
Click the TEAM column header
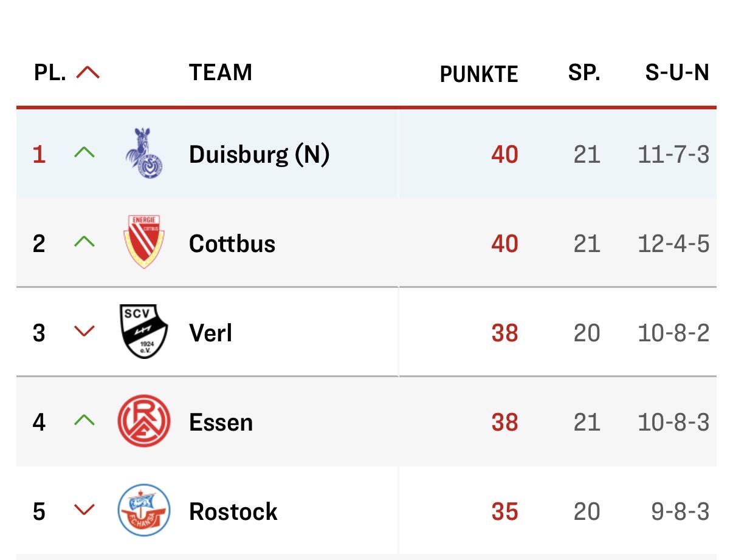click(x=220, y=73)
